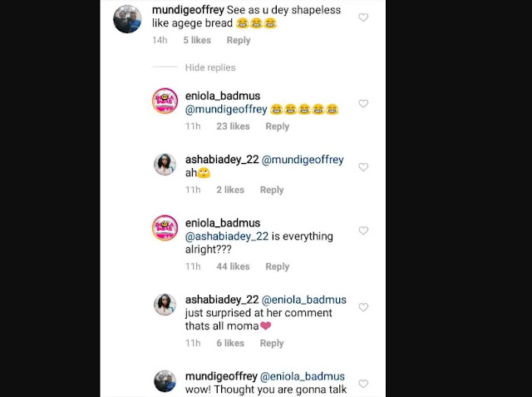Reply to ashabiadey_22's 2 likes comment
The height and width of the screenshot is (397, 532).
click(x=272, y=190)
